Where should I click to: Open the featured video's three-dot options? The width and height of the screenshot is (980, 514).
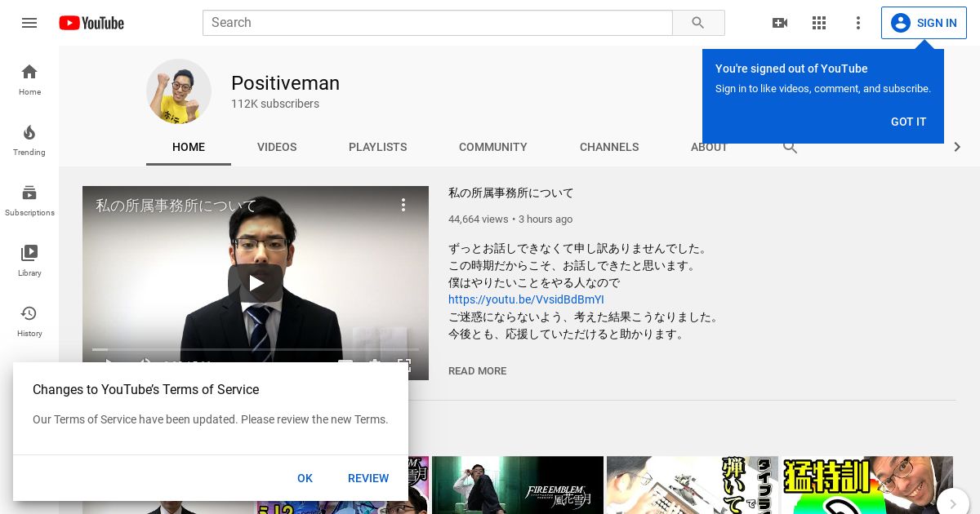403,205
